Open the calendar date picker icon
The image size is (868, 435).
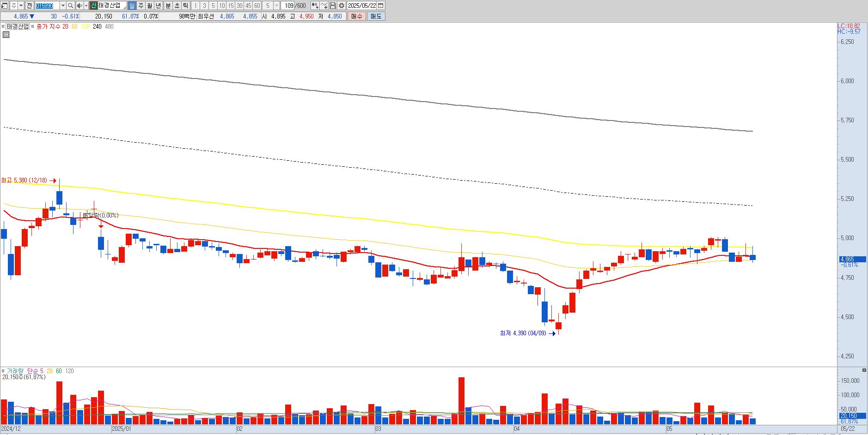pyautogui.click(x=380, y=6)
